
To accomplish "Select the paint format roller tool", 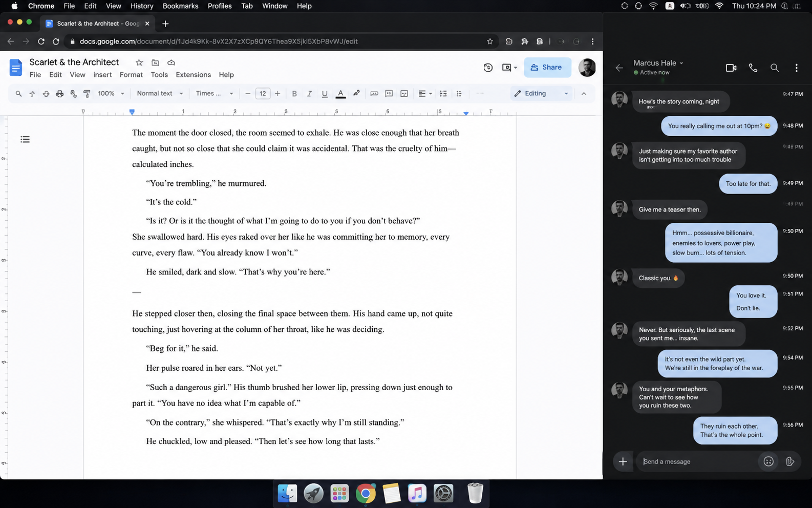I will tap(87, 94).
